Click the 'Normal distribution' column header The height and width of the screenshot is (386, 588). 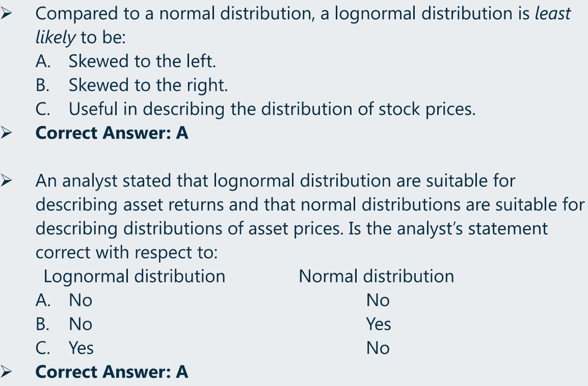(x=376, y=276)
